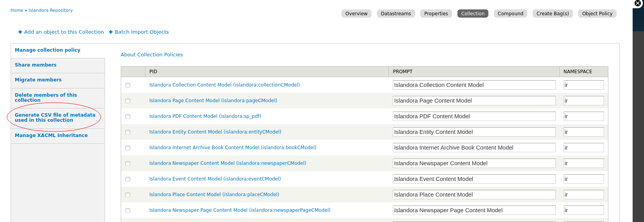The image size is (644, 222).
Task: Open the islandora:bookCModel PID link
Action: [233, 148]
